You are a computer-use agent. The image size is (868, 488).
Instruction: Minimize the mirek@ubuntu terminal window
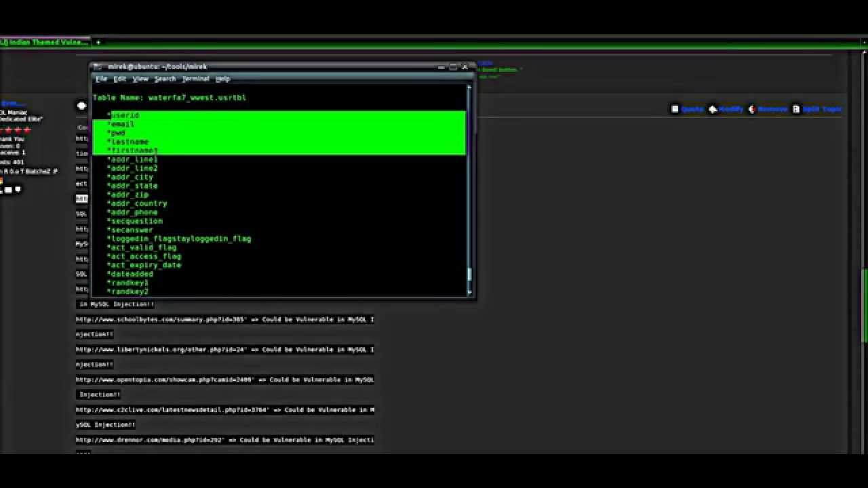pyautogui.click(x=441, y=66)
